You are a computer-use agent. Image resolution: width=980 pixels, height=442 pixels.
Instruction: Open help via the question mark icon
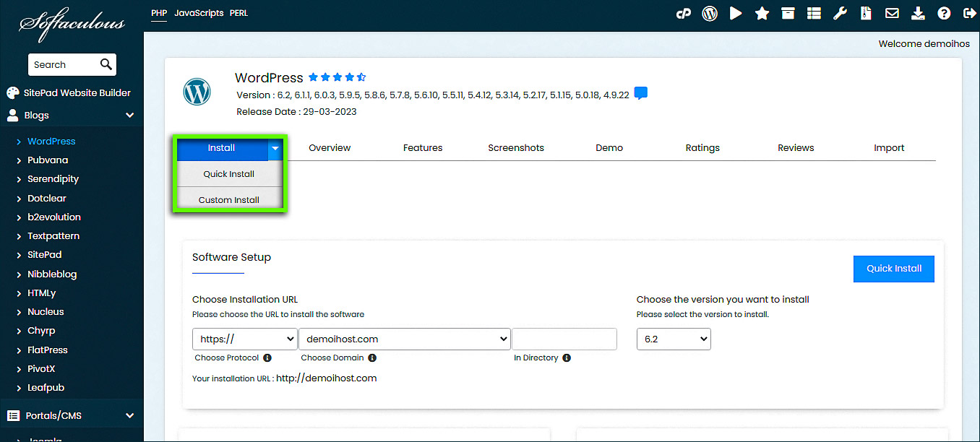pos(944,13)
